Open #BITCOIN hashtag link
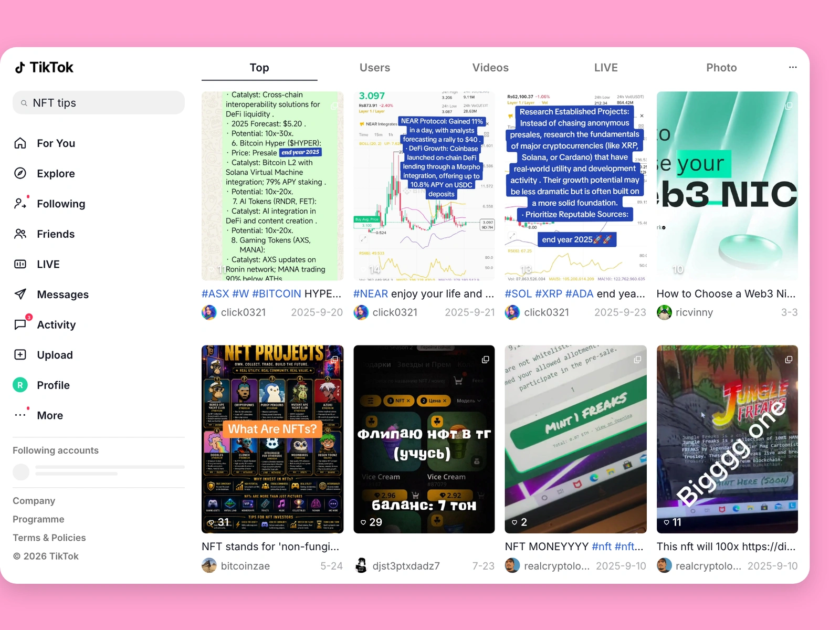 (x=277, y=293)
